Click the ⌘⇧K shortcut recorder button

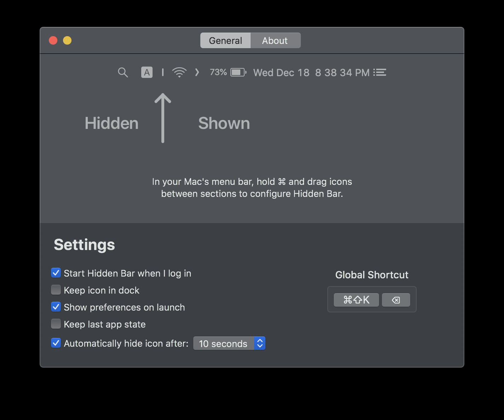[x=356, y=300]
